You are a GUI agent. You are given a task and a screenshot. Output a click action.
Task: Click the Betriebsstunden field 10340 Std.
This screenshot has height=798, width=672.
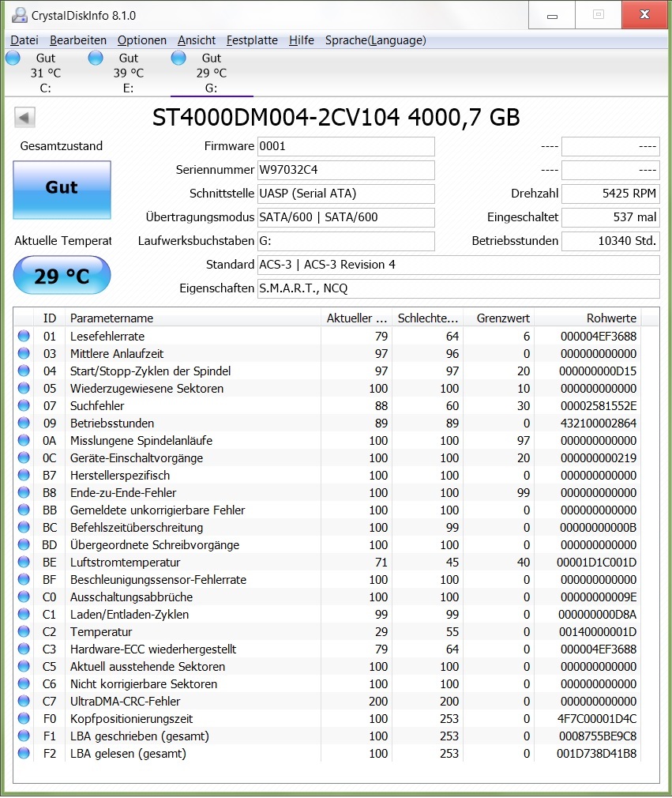click(x=610, y=241)
